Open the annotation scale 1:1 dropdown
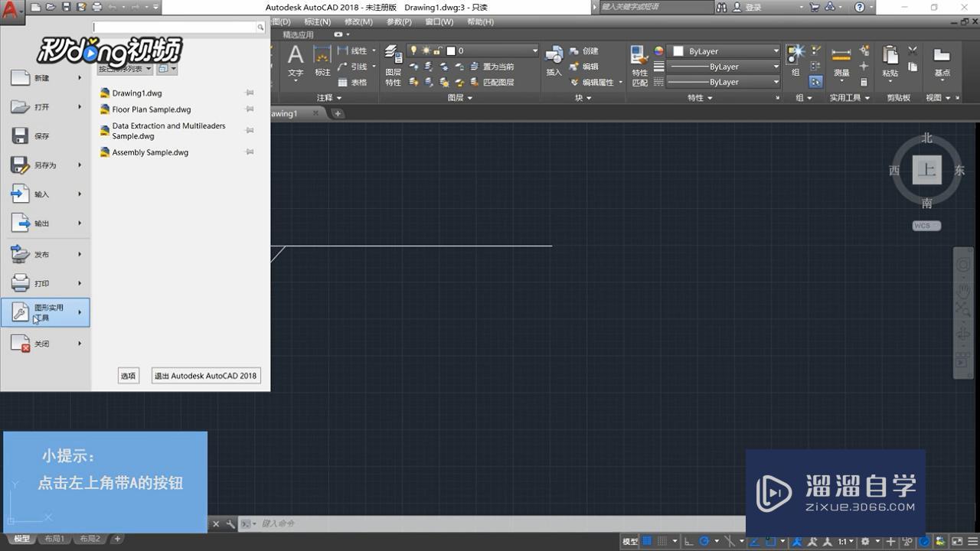This screenshot has width=980, height=551. 845,541
